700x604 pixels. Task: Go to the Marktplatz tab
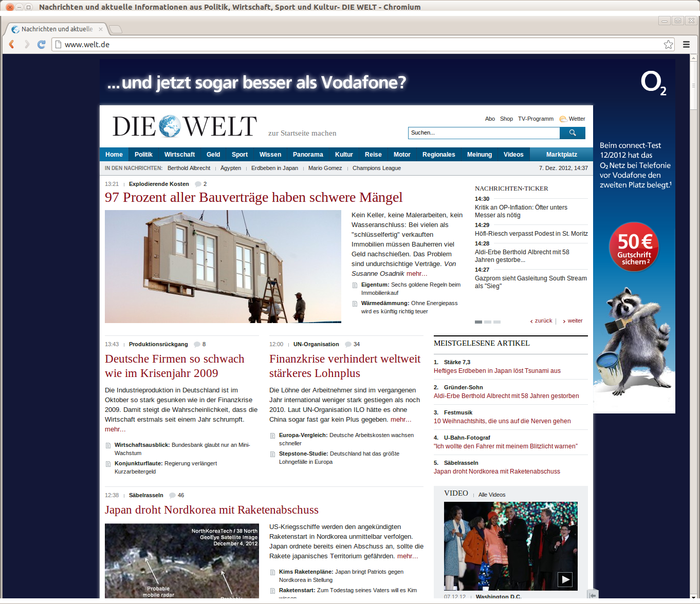(x=561, y=155)
